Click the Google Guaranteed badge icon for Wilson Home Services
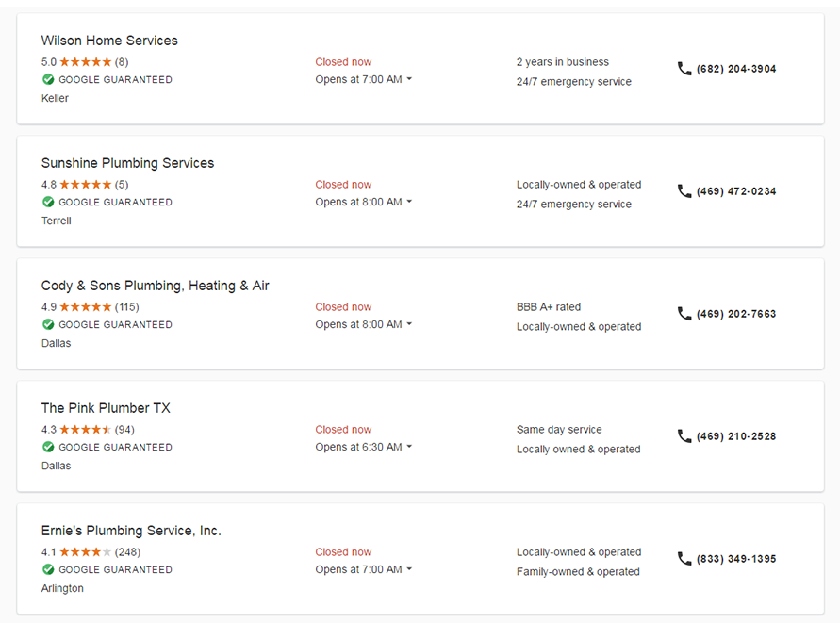The height and width of the screenshot is (623, 840). click(x=48, y=79)
